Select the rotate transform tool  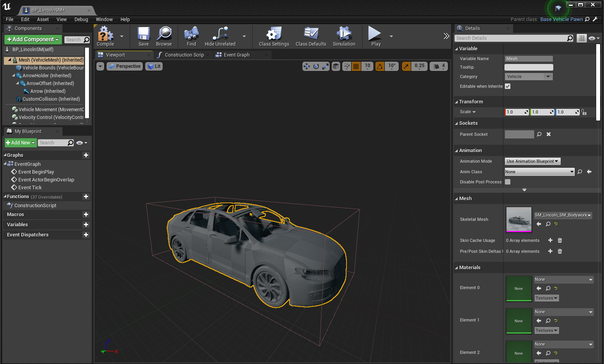(x=316, y=66)
